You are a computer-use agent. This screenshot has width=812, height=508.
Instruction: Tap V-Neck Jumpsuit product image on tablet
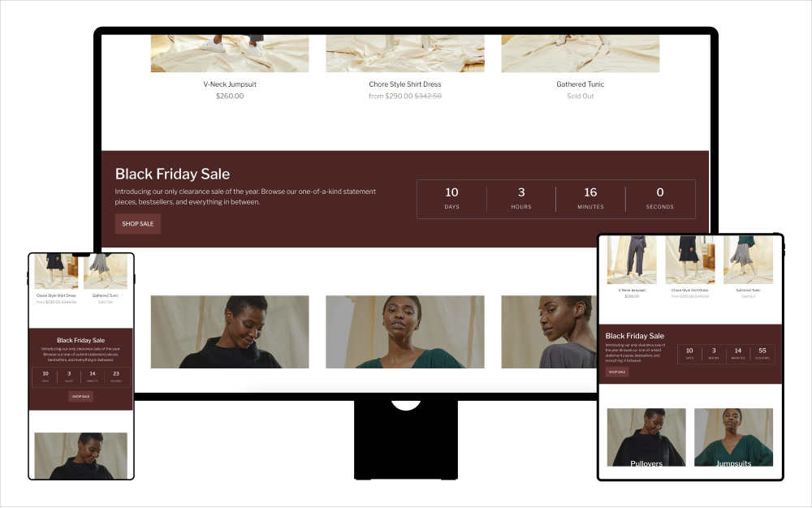[x=632, y=260]
